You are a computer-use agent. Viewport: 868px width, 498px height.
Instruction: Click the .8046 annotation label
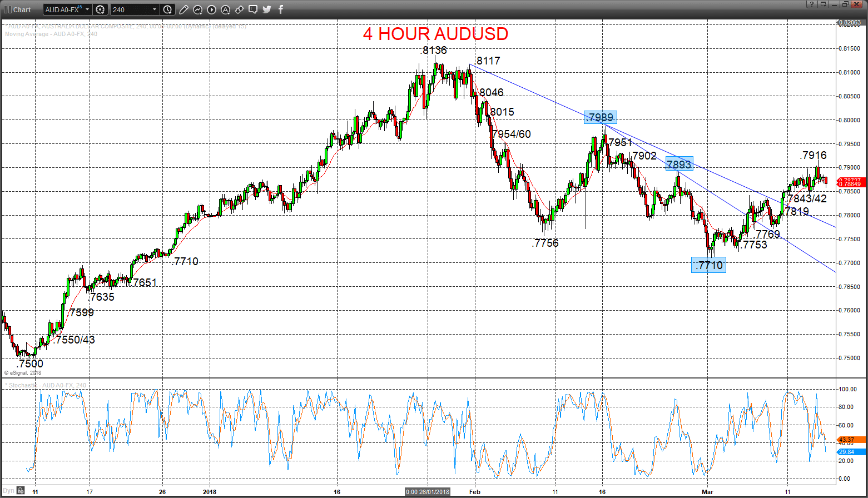pyautogui.click(x=491, y=92)
